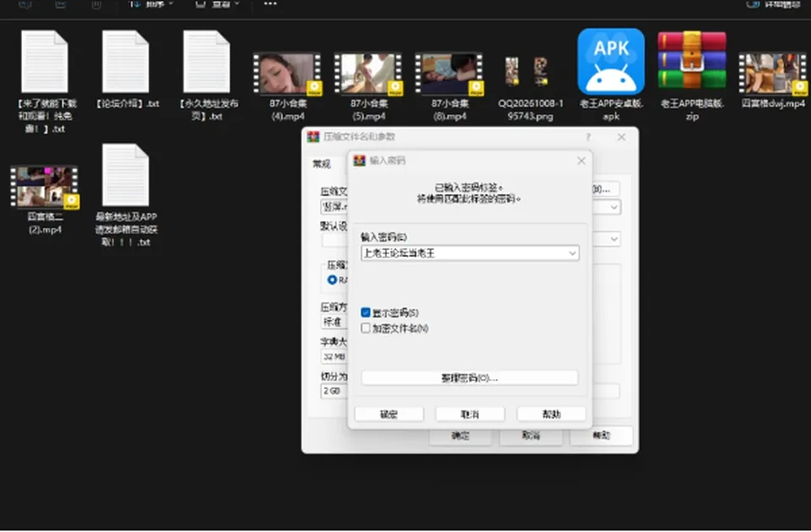Expand the default profile dropdown arrow

click(x=613, y=239)
